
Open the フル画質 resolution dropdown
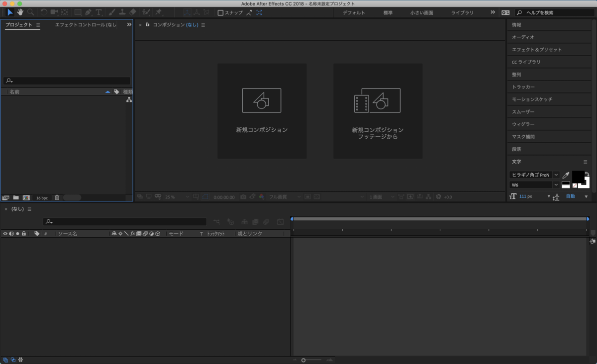[285, 197]
